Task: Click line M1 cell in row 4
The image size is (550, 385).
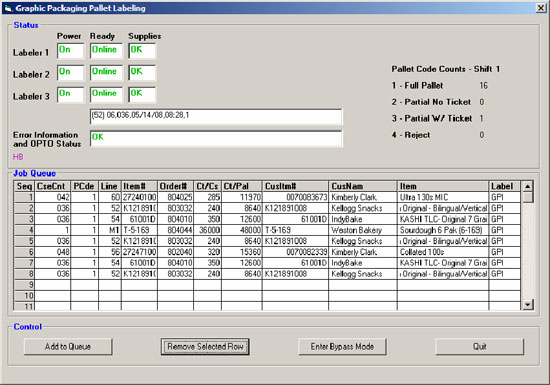Action: point(110,230)
